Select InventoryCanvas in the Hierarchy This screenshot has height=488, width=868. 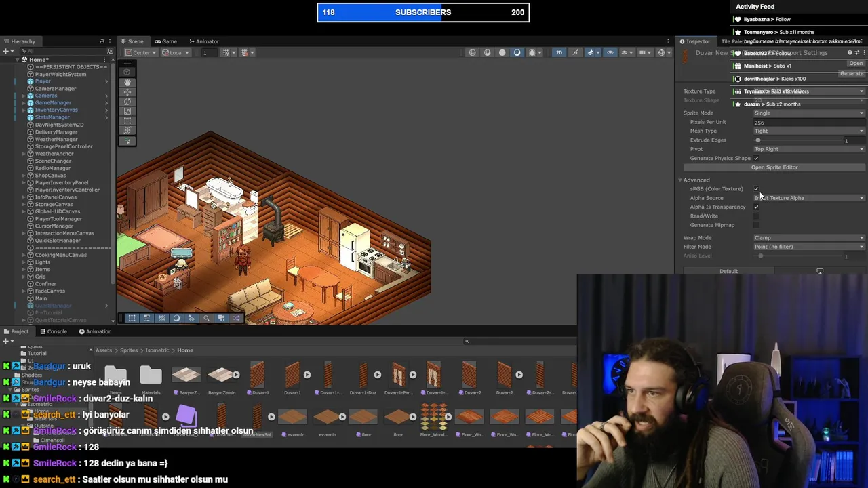56,110
